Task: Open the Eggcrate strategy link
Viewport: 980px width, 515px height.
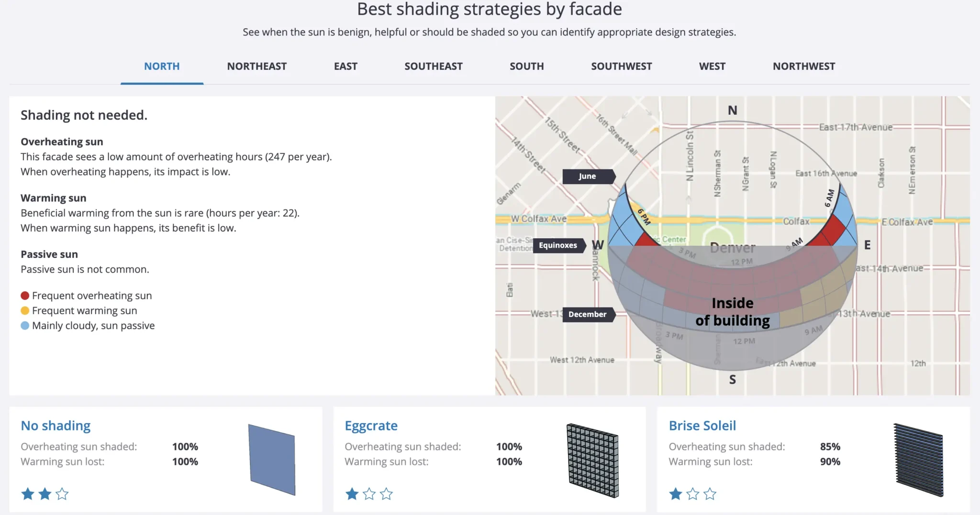Action: pos(371,426)
